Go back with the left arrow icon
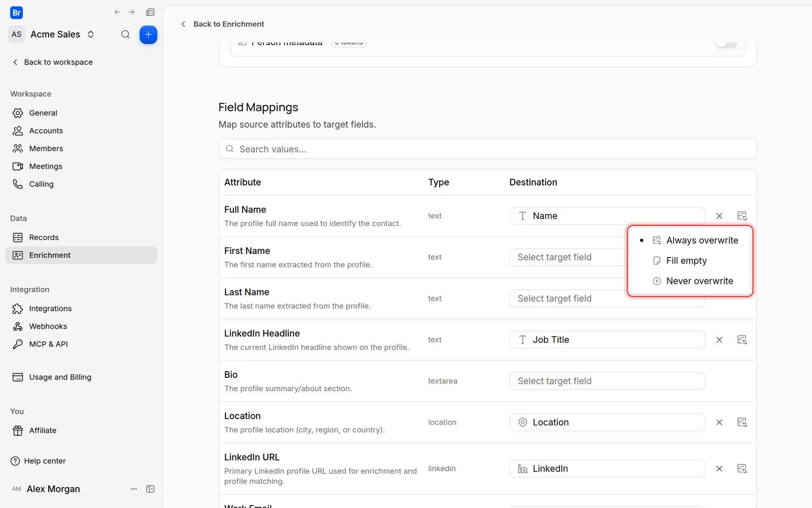 pos(117,12)
